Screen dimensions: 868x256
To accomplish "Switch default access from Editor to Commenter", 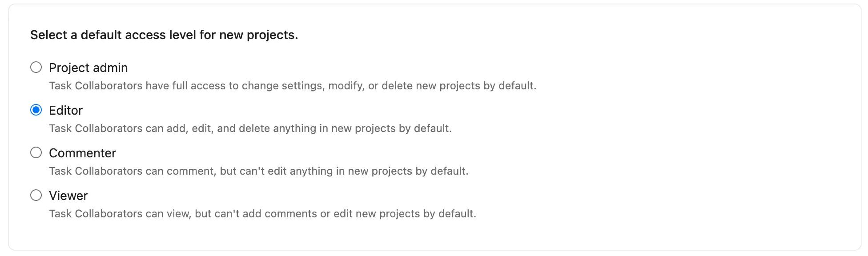I will pos(36,153).
